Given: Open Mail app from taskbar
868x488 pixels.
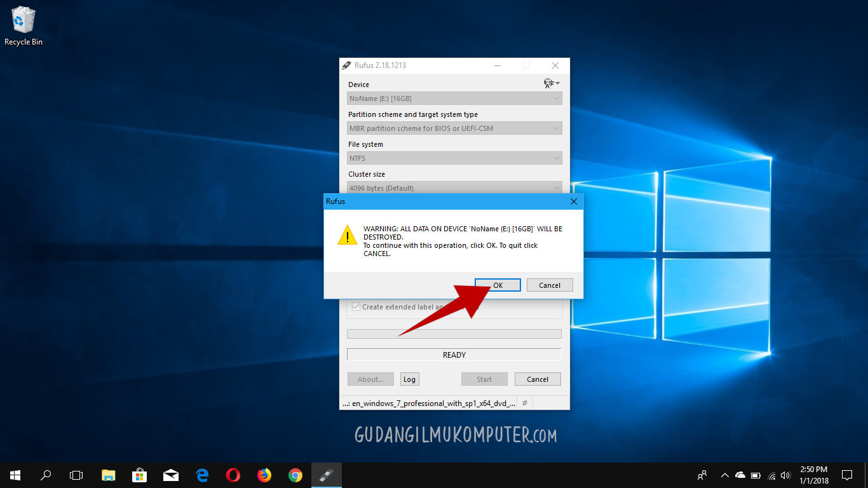Looking at the screenshot, I should click(x=171, y=475).
